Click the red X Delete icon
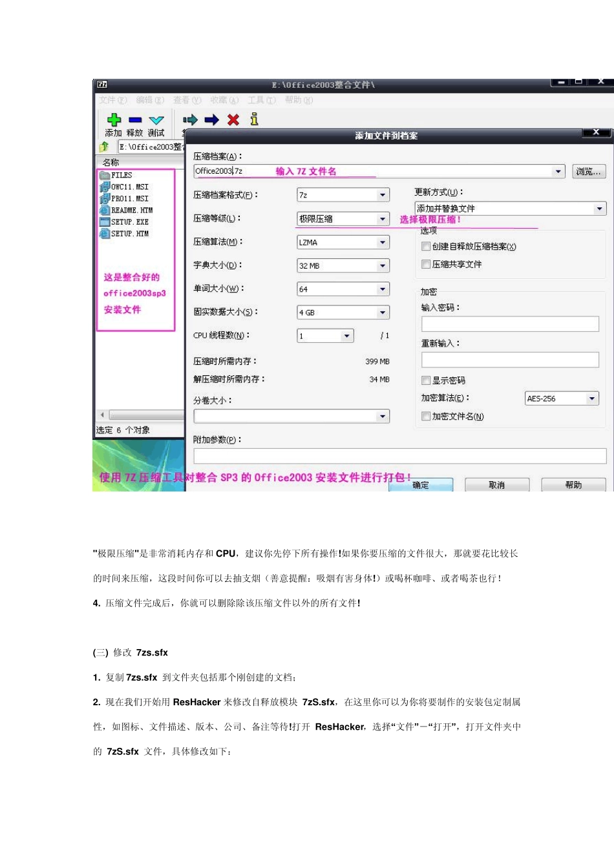 pyautogui.click(x=233, y=119)
